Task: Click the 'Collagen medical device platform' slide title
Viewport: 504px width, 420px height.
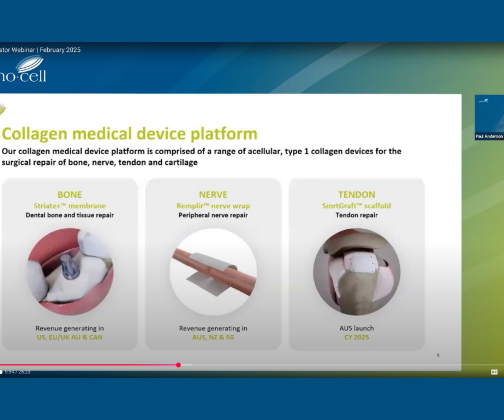Action: click(130, 134)
